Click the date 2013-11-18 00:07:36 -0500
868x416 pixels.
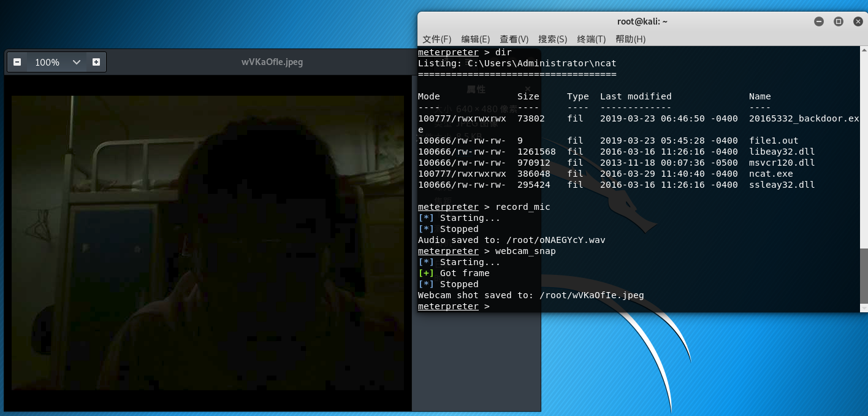[x=669, y=163]
